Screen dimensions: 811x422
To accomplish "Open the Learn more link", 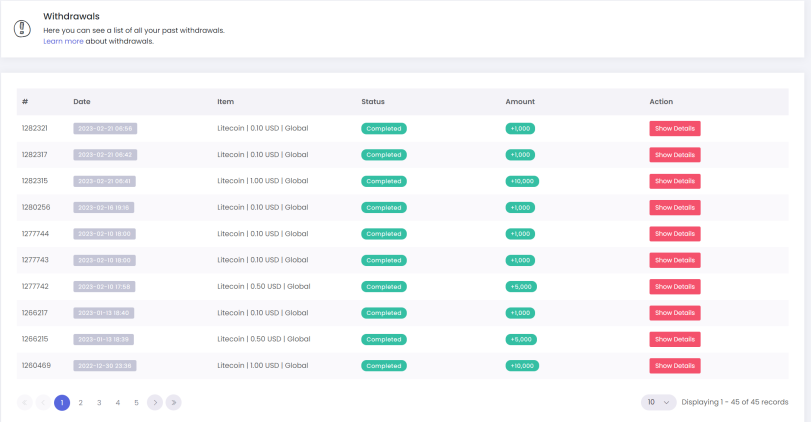I will (63, 41).
